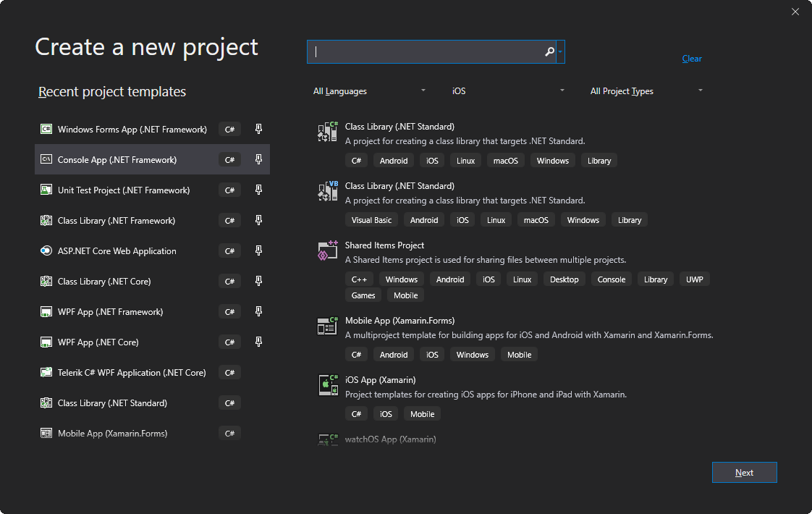Toggle pin for Unit Test Project
812x514 pixels.
(258, 190)
